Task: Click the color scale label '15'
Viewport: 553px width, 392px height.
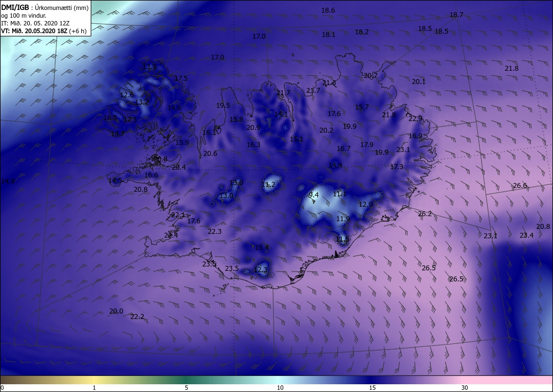Action: [372, 388]
